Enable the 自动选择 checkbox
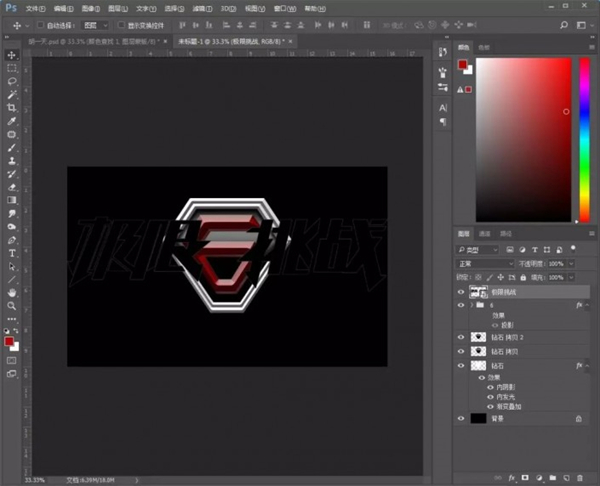This screenshot has height=486, width=600. [40, 25]
